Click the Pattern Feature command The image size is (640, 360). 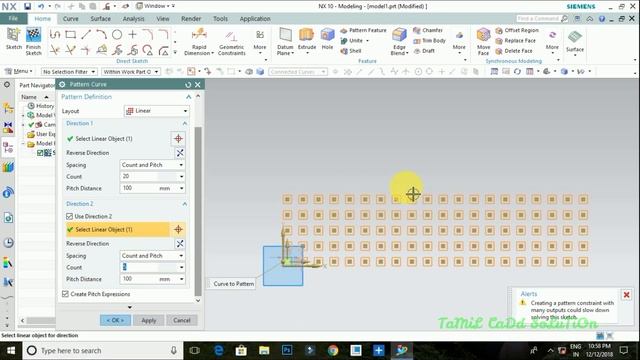pyautogui.click(x=363, y=30)
